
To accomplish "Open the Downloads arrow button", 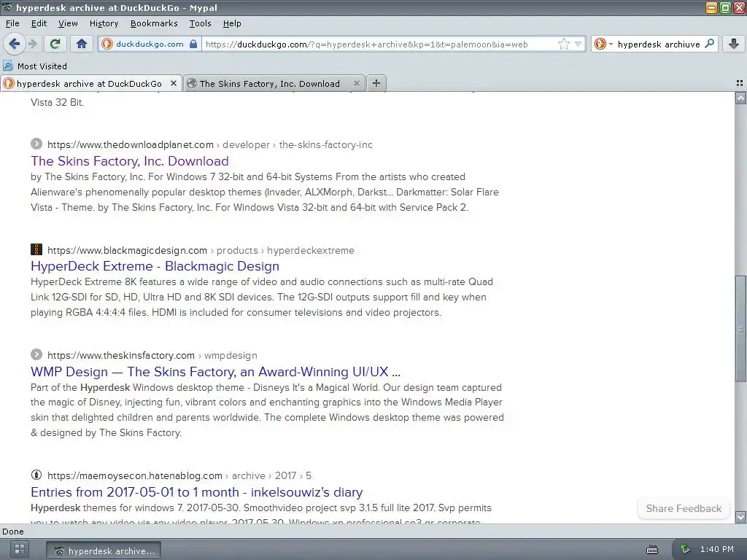I will pos(734,44).
